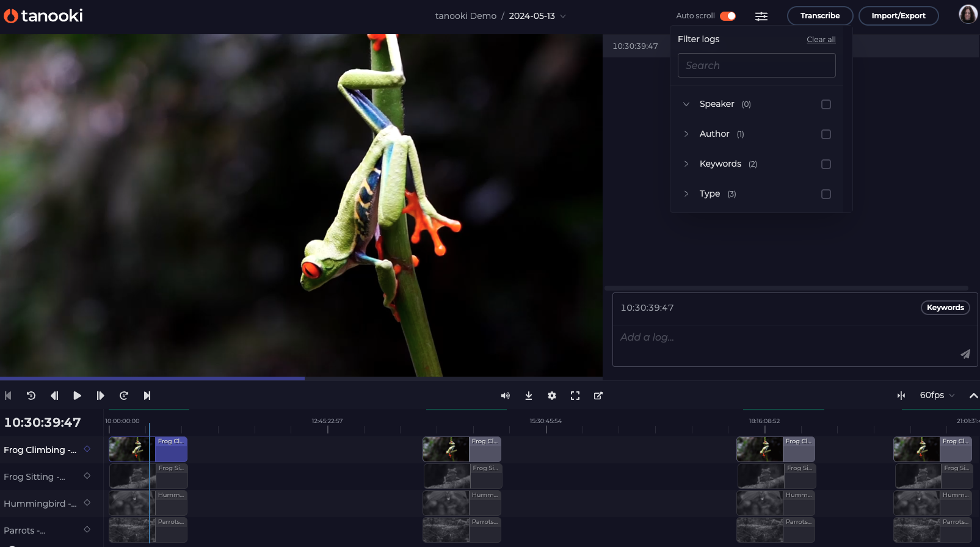
Task: Toggle the Auto scroll switch
Action: coord(728,16)
